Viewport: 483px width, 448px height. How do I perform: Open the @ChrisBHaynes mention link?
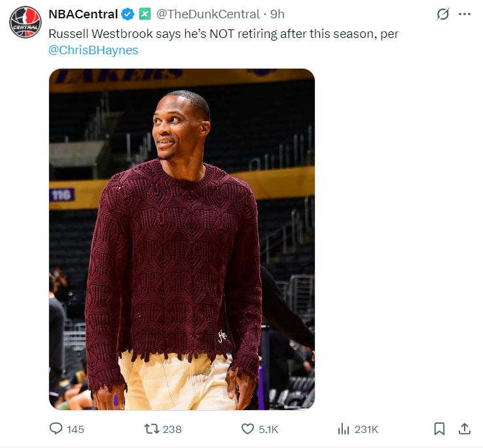(94, 50)
